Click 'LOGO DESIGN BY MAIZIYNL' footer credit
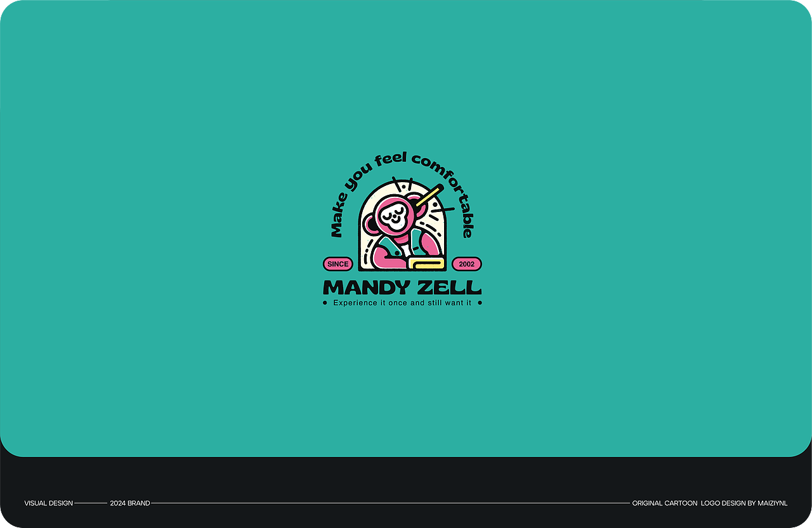 pos(744,503)
